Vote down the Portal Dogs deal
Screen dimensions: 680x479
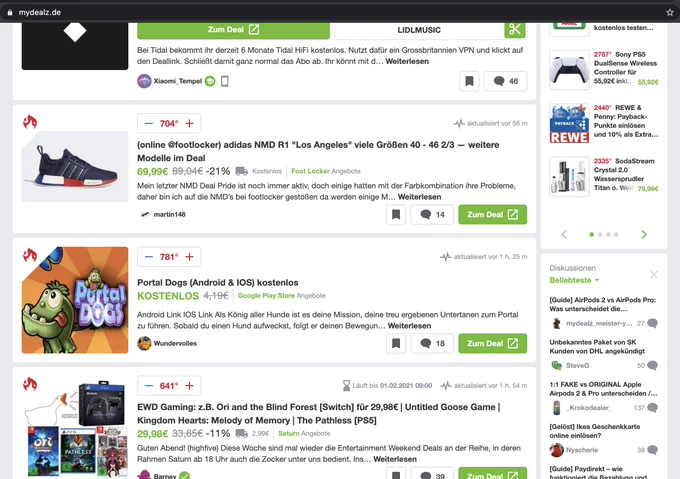(x=149, y=257)
